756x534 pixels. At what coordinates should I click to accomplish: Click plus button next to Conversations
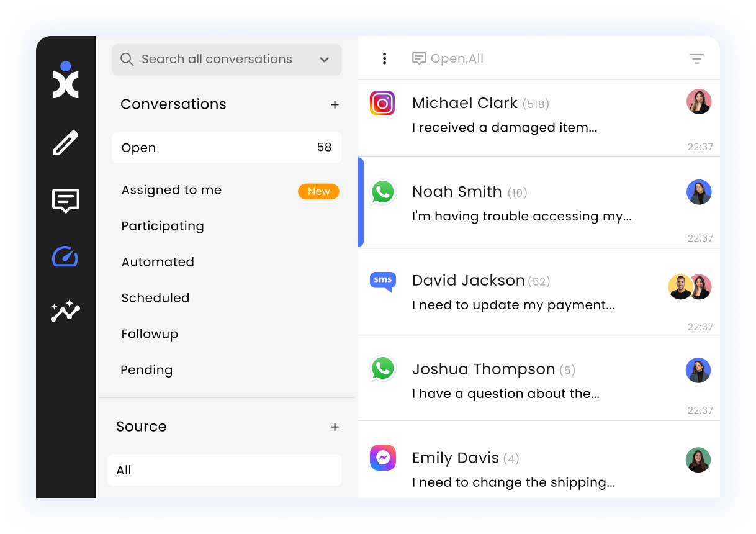(x=335, y=105)
